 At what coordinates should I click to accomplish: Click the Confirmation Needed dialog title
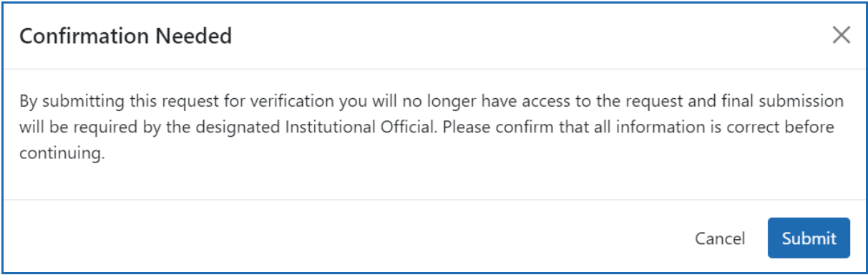click(x=125, y=36)
